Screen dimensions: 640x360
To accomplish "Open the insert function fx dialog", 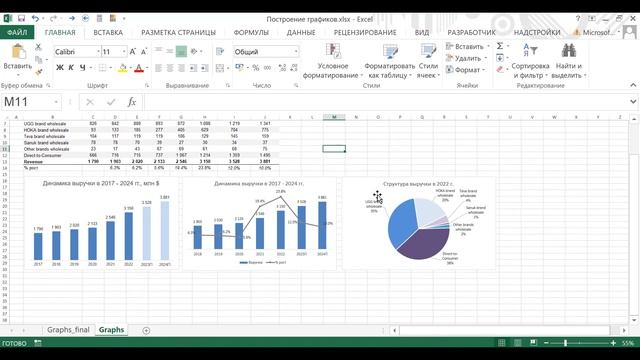I will 131,102.
